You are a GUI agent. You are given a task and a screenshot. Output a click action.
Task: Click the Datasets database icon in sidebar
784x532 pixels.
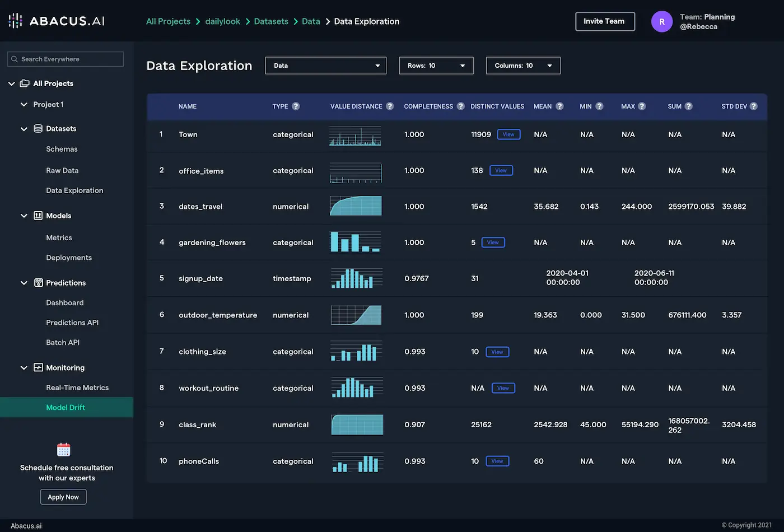pos(38,129)
